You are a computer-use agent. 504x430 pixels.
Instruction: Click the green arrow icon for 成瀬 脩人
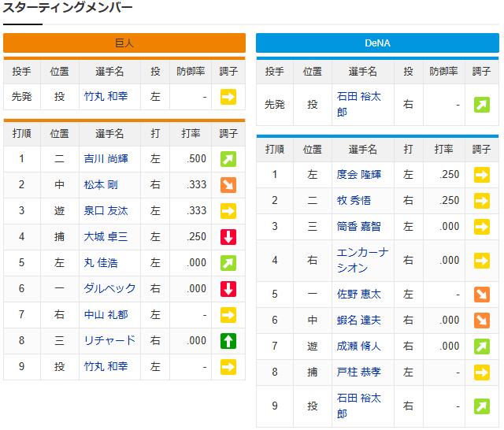(482, 347)
